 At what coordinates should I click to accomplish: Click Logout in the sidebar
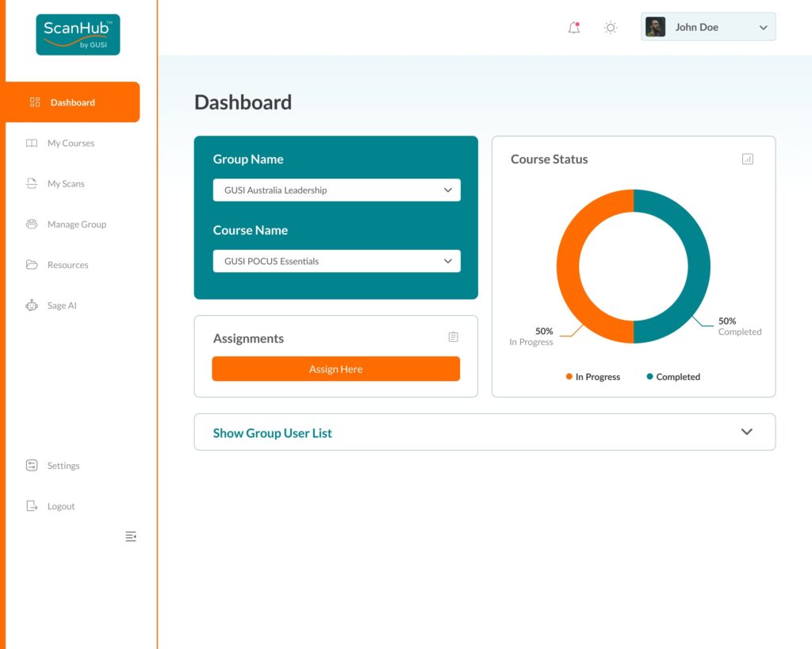(x=60, y=506)
